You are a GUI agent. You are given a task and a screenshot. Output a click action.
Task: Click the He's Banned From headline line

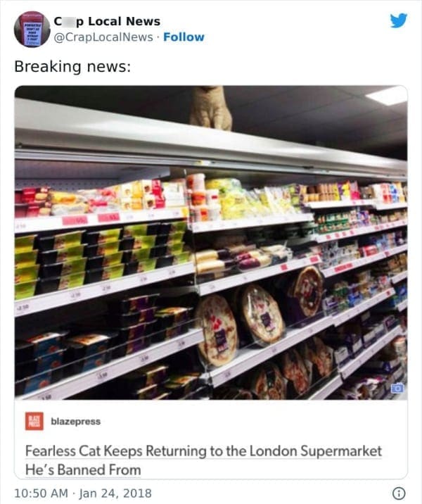click(x=83, y=470)
